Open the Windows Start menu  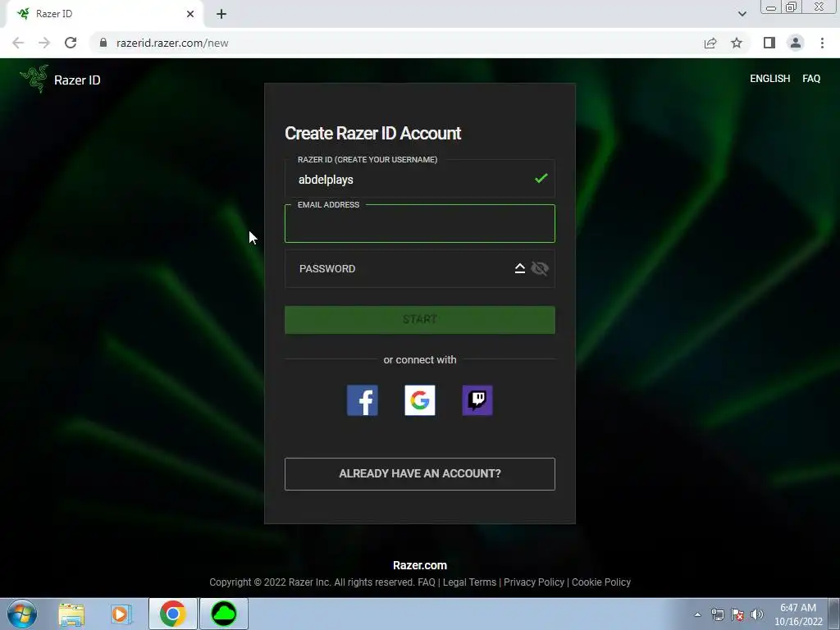click(x=22, y=614)
